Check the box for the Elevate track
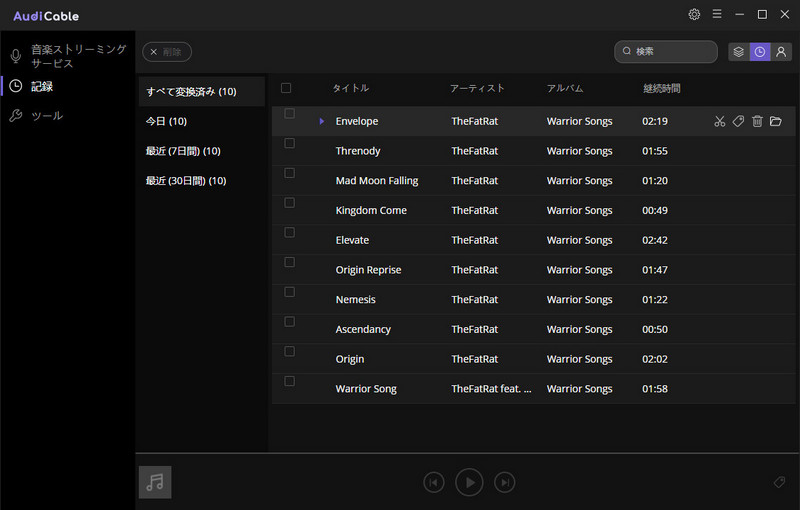800x510 pixels. tap(289, 233)
